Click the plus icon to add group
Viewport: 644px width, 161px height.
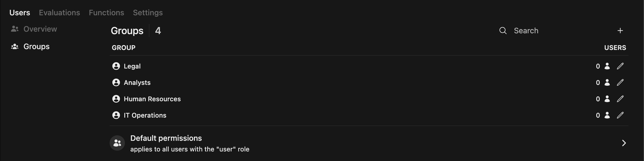click(620, 31)
